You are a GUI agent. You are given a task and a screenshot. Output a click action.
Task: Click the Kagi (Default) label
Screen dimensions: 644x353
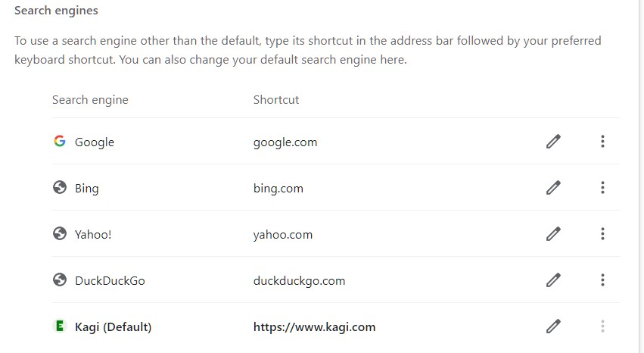coord(114,327)
